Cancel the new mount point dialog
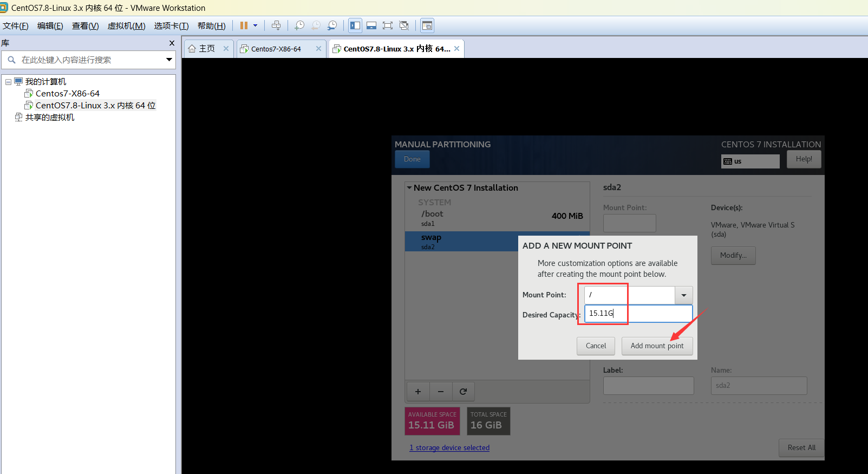Viewport: 868px width, 474px height. tap(596, 346)
